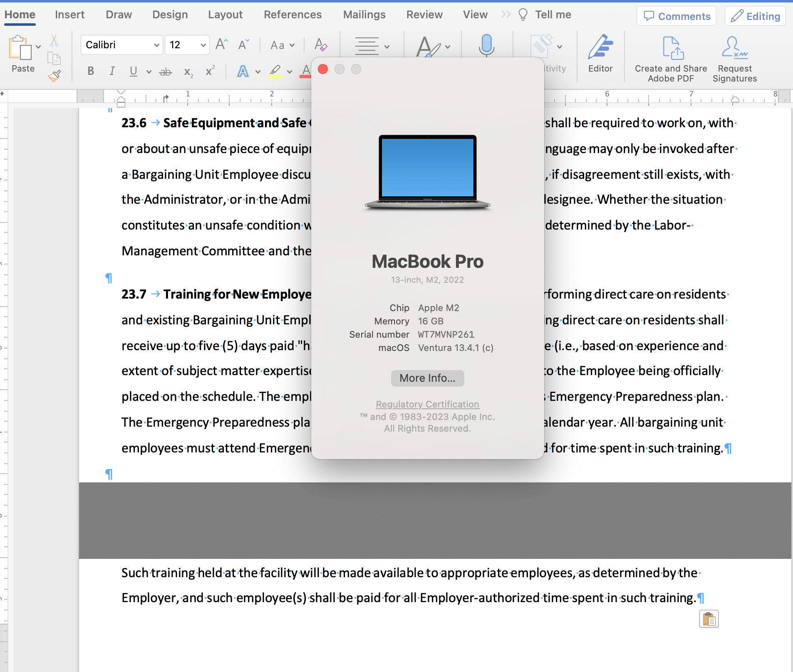Click the Sensitivity label icon

pos(542,46)
